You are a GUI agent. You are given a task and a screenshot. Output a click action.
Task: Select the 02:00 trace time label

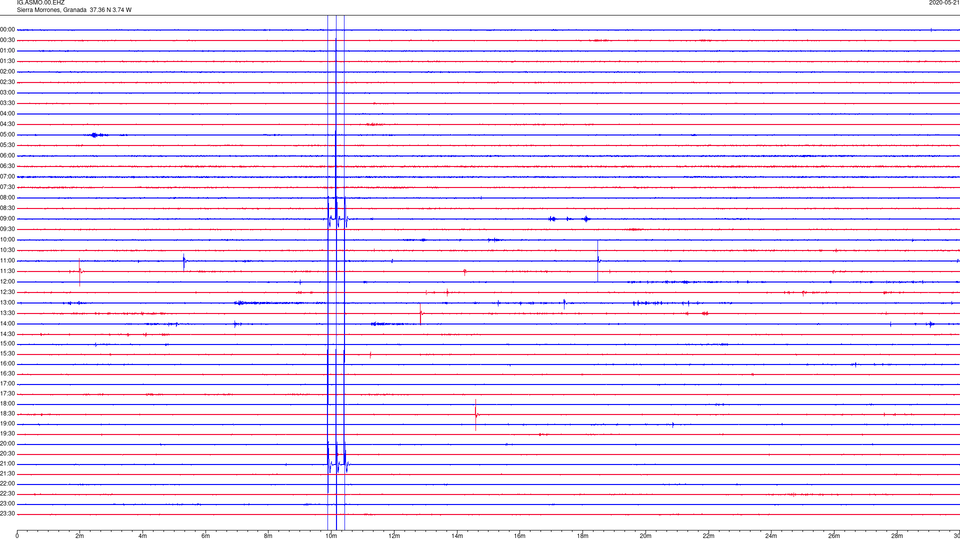pyautogui.click(x=7, y=72)
